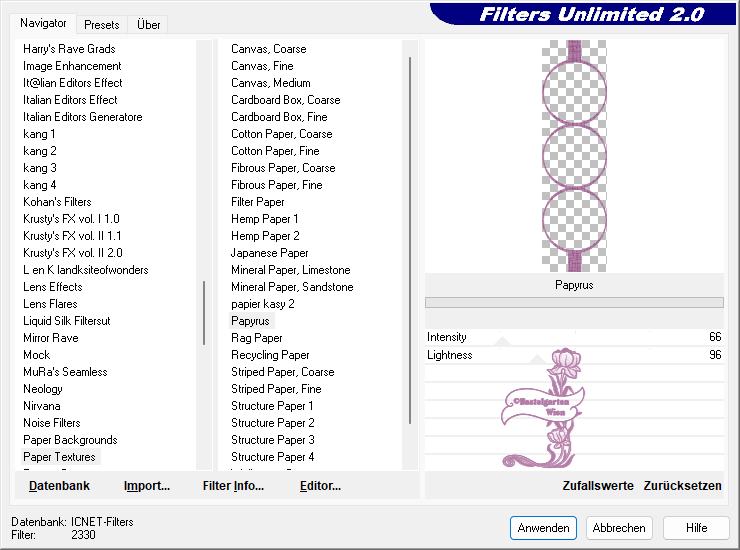Open the Über tab
The height and width of the screenshot is (550, 740).
click(148, 24)
